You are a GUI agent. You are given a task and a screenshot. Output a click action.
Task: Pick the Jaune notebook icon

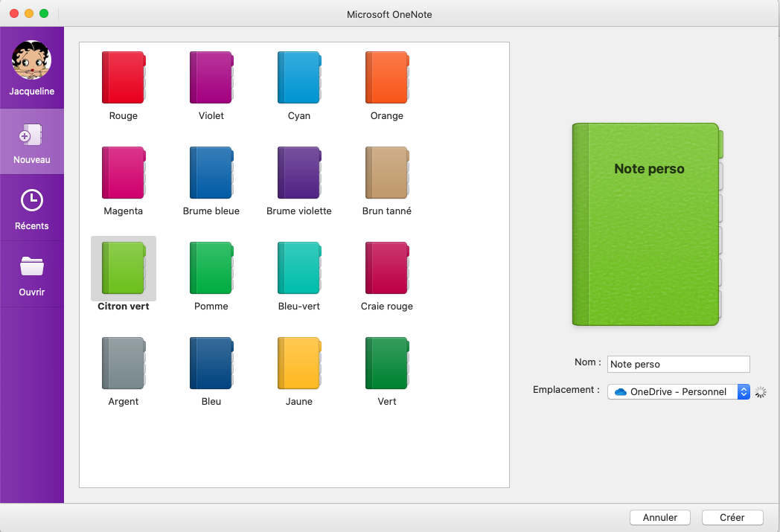299,363
